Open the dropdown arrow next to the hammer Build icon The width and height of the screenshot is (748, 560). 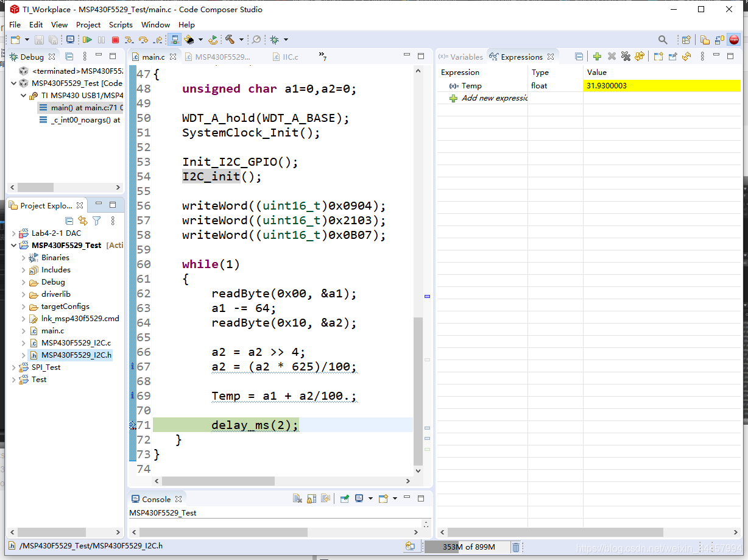point(241,40)
